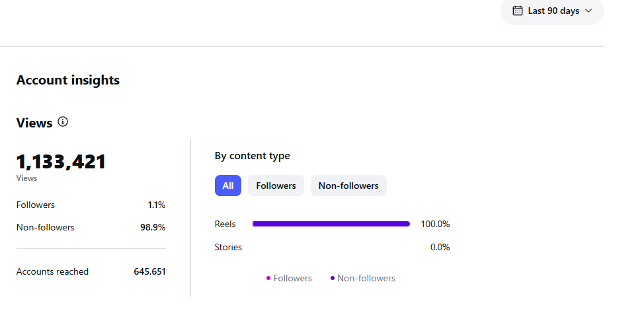Viewport: 644px width, 311px height.
Task: Click the Followers legend label
Action: (292, 278)
